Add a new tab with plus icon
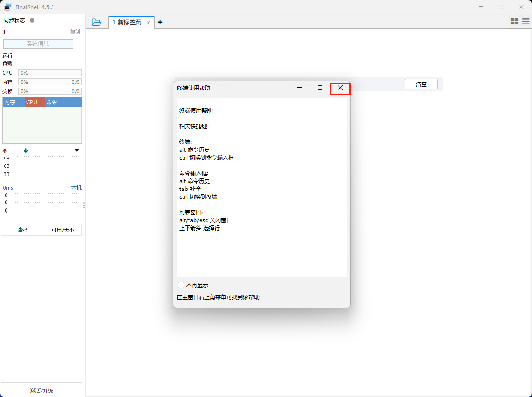This screenshot has height=397, width=532. point(160,23)
